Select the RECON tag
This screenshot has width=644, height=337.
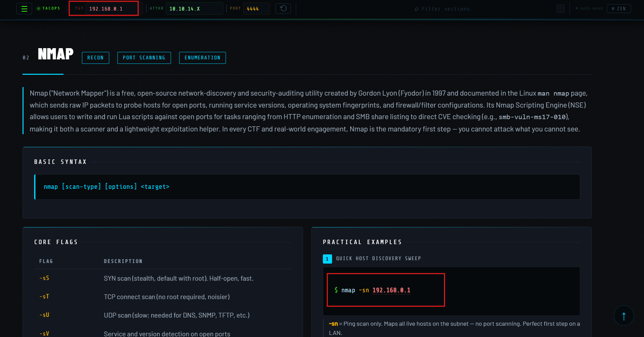(96, 58)
